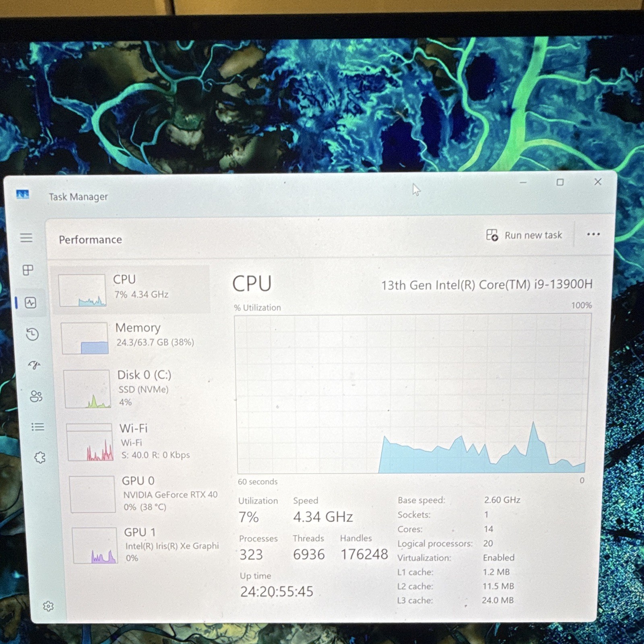This screenshot has width=644, height=644.
Task: Click the Task Manager app icon
Action: click(23, 194)
